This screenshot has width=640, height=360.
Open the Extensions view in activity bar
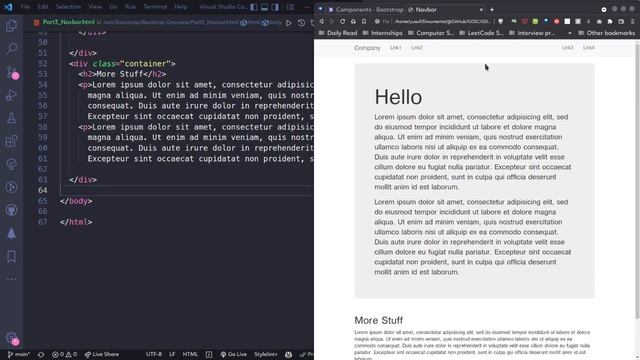pos(11,141)
